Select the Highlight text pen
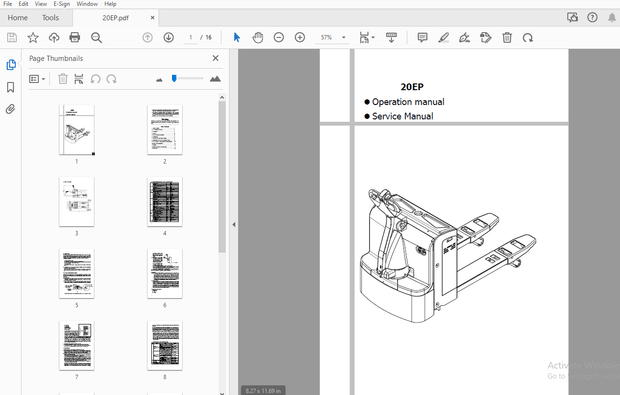Image resolution: width=620 pixels, height=395 pixels. 444,38
